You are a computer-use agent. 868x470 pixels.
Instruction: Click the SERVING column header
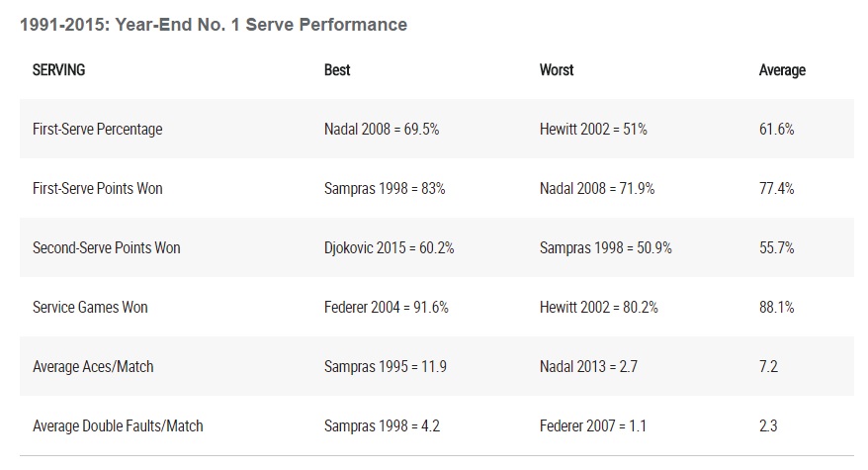point(58,70)
